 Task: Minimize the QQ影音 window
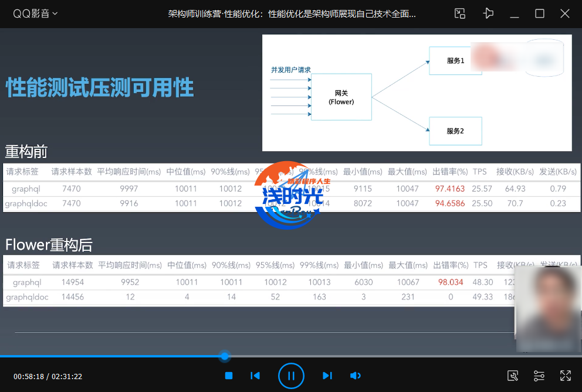coord(515,13)
